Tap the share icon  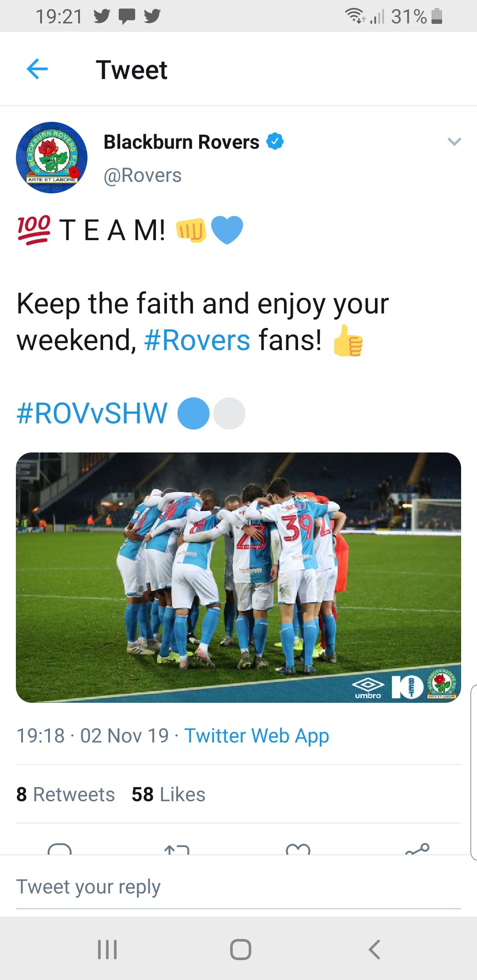(417, 849)
